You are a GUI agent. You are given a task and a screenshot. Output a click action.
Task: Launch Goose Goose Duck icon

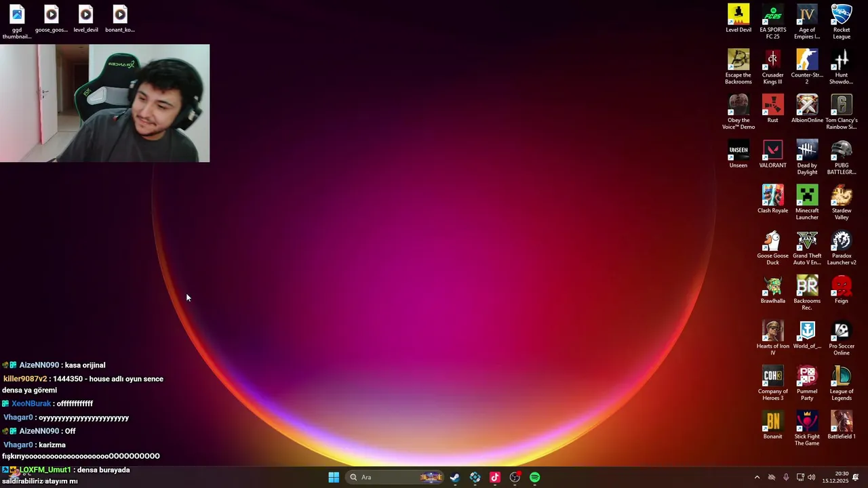click(772, 247)
